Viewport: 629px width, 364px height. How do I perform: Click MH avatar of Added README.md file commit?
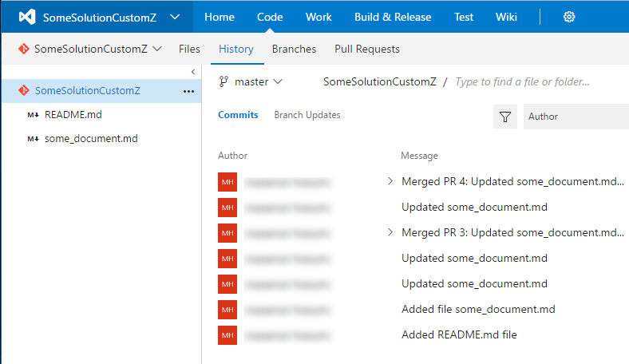point(227,335)
